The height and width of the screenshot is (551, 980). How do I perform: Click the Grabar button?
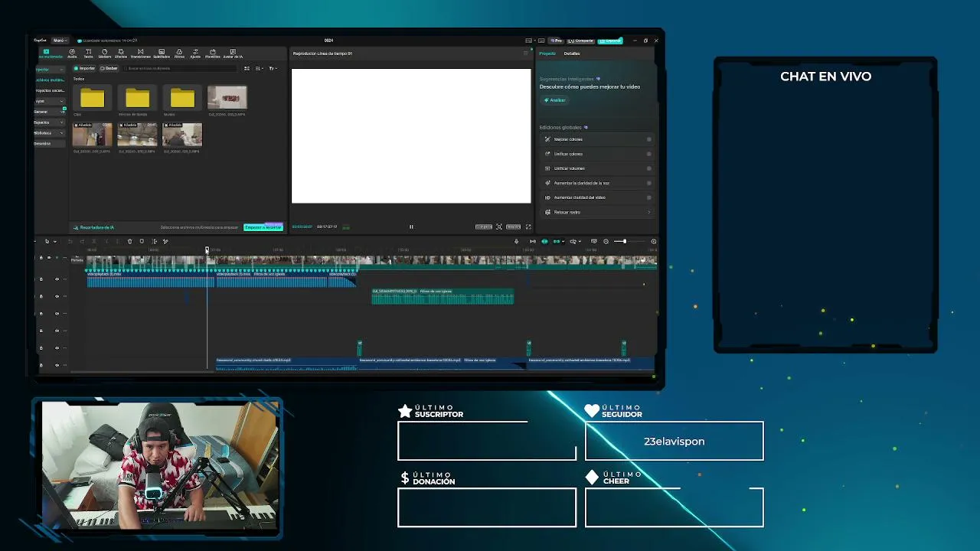(109, 68)
